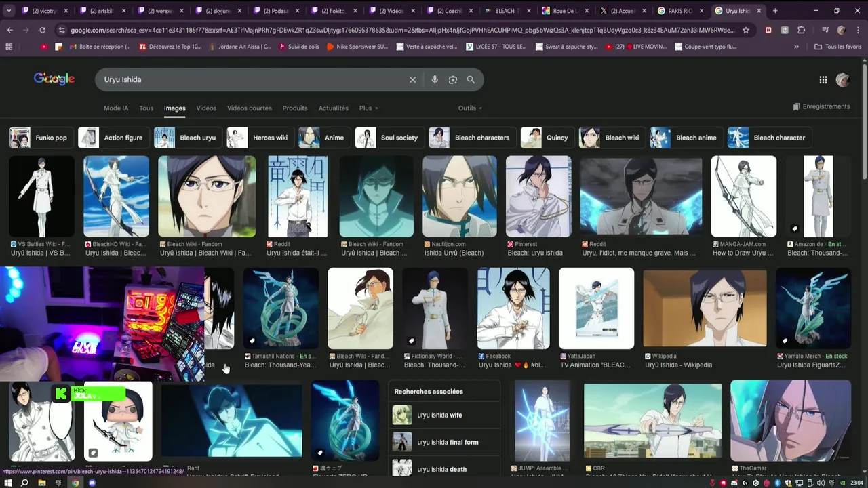Screen dimensions: 868x488
Task: Expand the Outils tools menu
Action: 470,108
